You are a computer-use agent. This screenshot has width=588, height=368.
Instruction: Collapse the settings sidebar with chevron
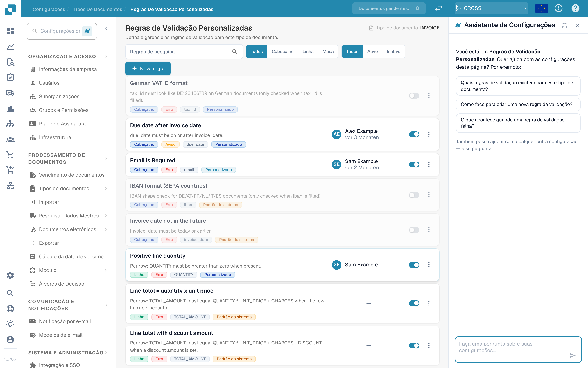[x=106, y=29]
